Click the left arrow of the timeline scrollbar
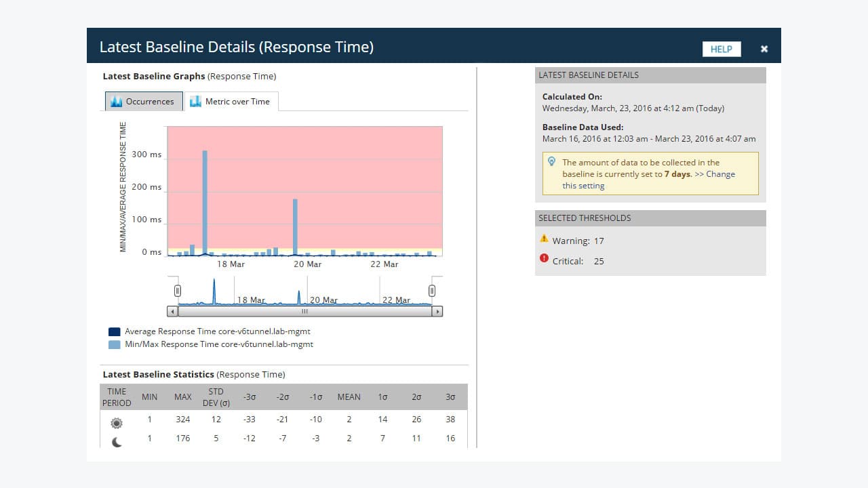 171,311
